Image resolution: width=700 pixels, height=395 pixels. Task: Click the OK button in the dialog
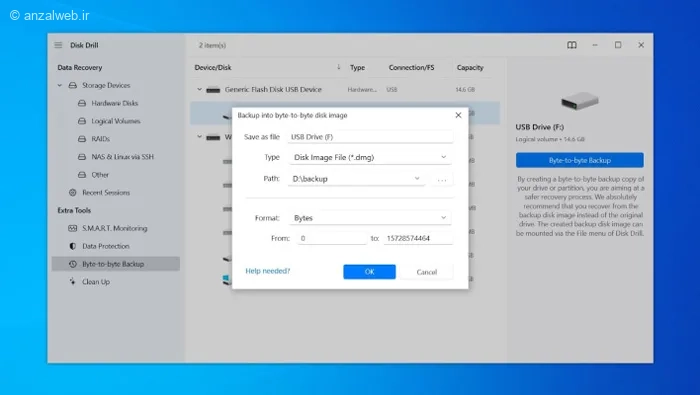(369, 272)
